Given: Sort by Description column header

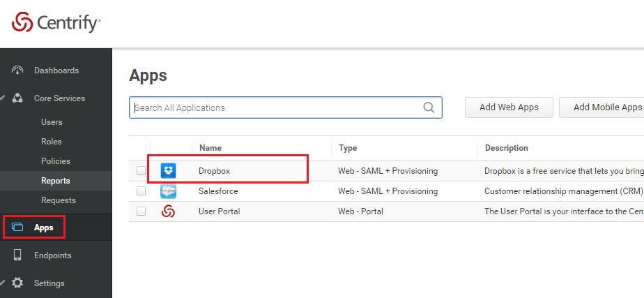Looking at the screenshot, I should pos(507,148).
